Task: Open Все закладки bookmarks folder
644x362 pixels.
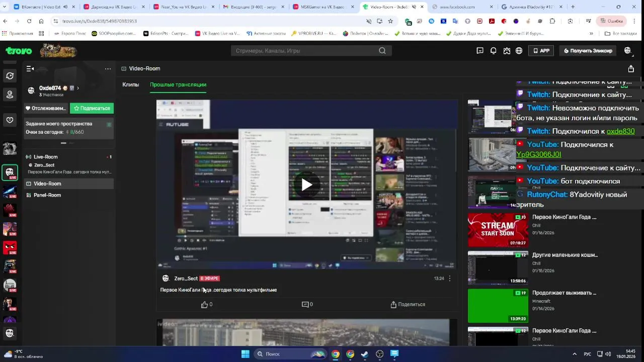Action: click(x=620, y=34)
